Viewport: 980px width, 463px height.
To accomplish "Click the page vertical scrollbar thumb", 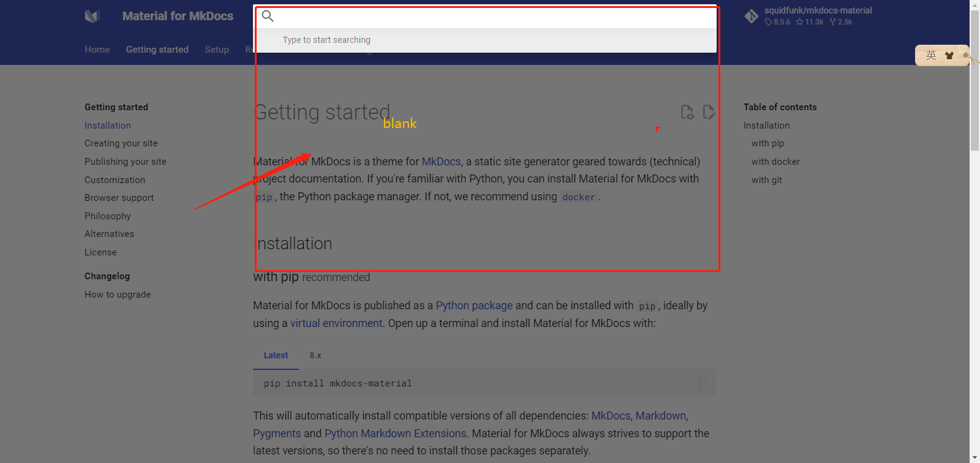I will (974, 81).
